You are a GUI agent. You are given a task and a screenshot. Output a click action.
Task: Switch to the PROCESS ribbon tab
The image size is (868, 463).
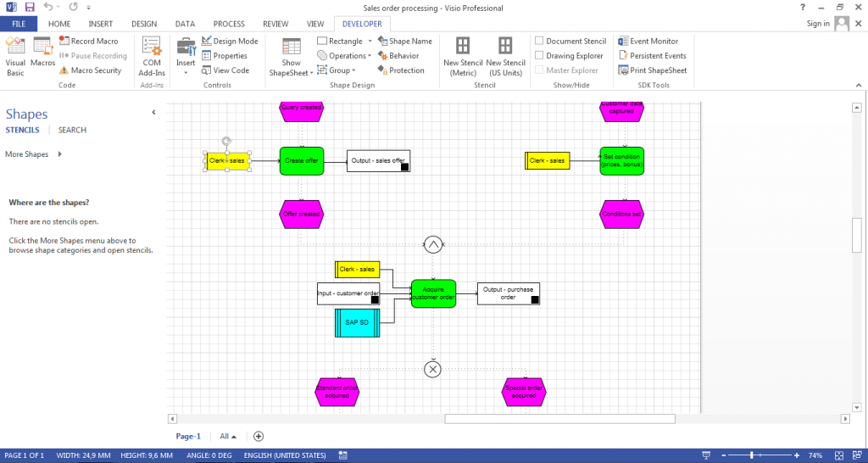pos(229,24)
